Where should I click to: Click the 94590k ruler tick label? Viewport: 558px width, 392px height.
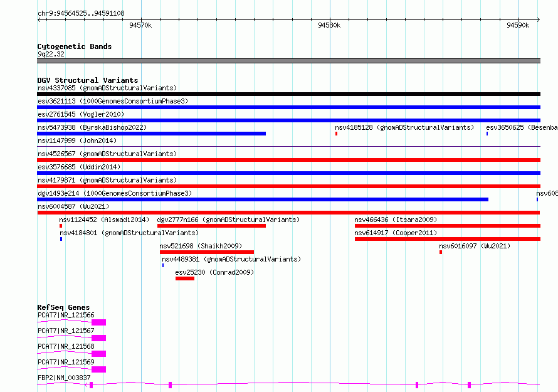(518, 25)
